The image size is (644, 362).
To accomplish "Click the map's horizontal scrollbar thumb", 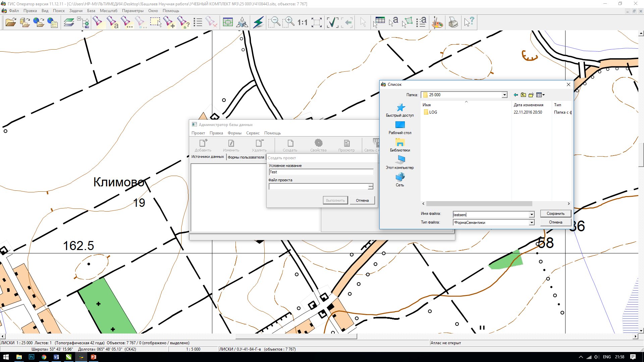I will 296,336.
